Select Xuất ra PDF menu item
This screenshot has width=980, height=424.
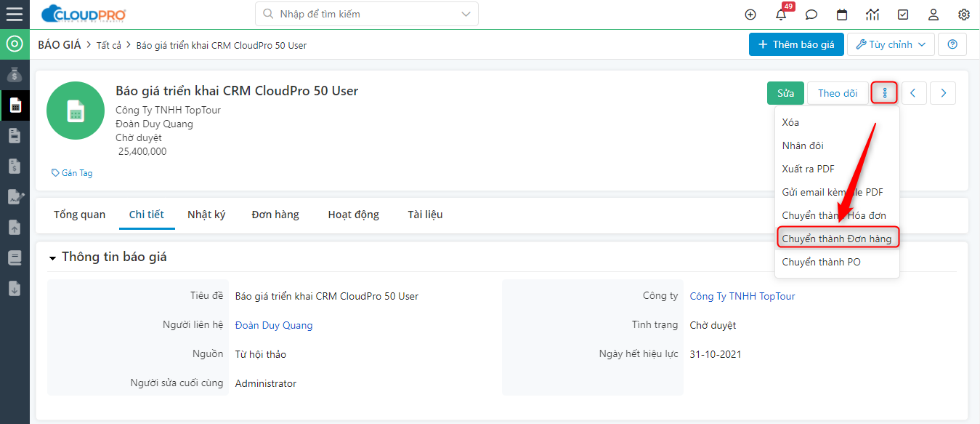click(837, 169)
